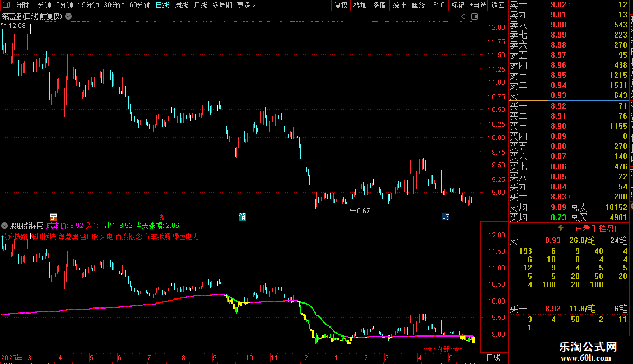Select the 1分钟 period

[43, 5]
